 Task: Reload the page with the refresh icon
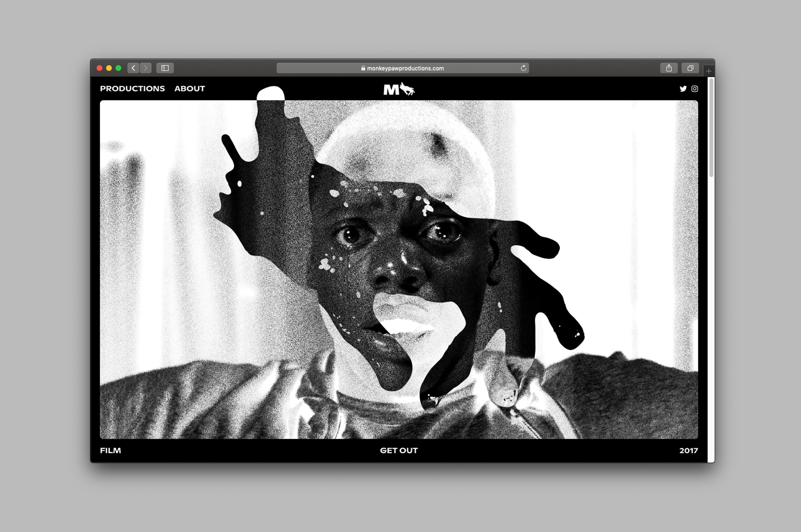click(523, 68)
